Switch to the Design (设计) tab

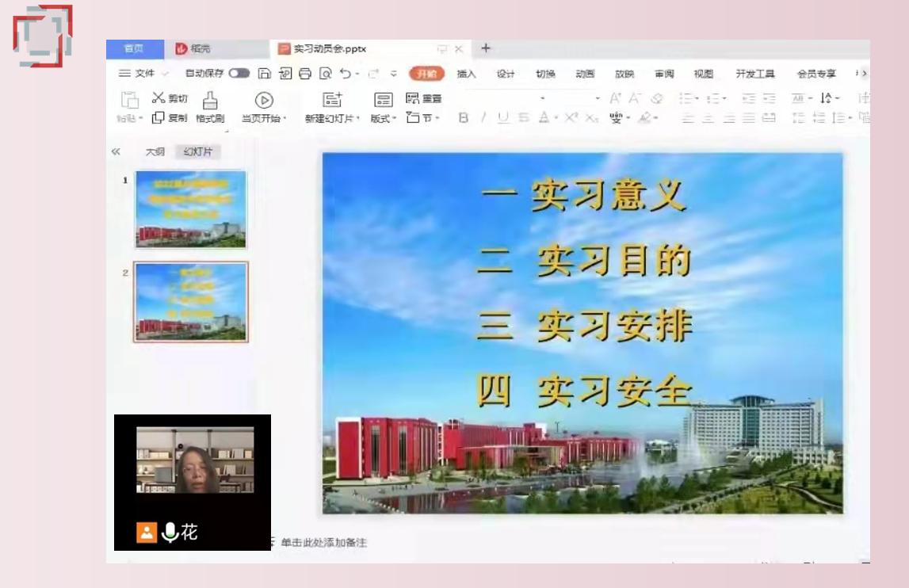pyautogui.click(x=506, y=74)
